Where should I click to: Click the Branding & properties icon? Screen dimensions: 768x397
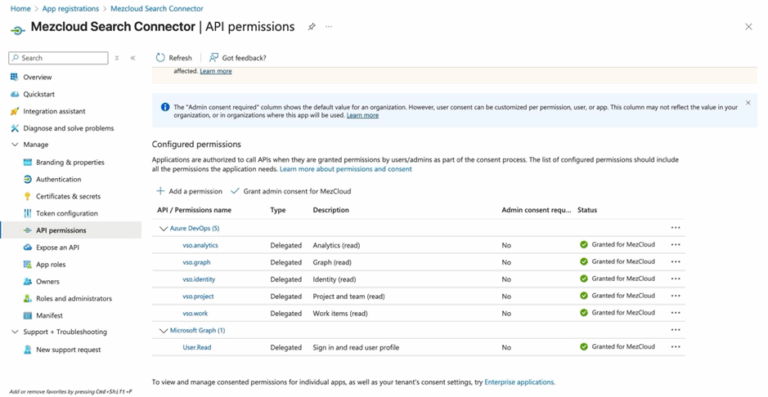coord(27,162)
